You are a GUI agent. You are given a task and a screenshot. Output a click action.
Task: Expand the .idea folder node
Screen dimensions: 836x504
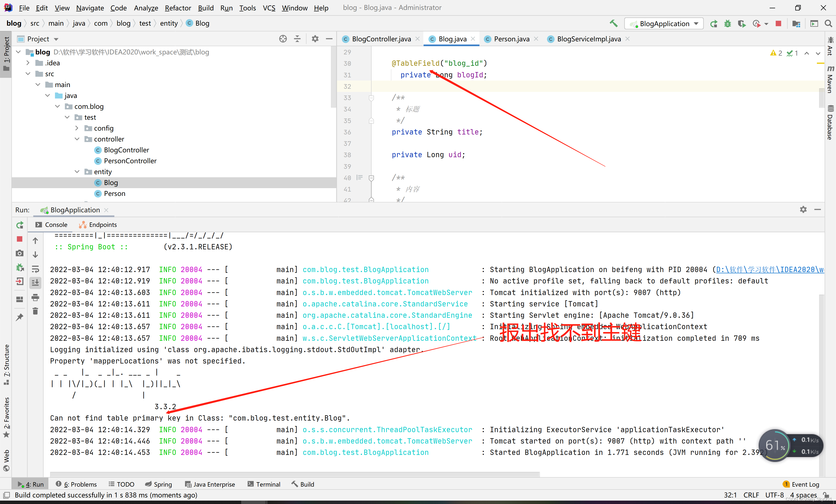pyautogui.click(x=28, y=63)
